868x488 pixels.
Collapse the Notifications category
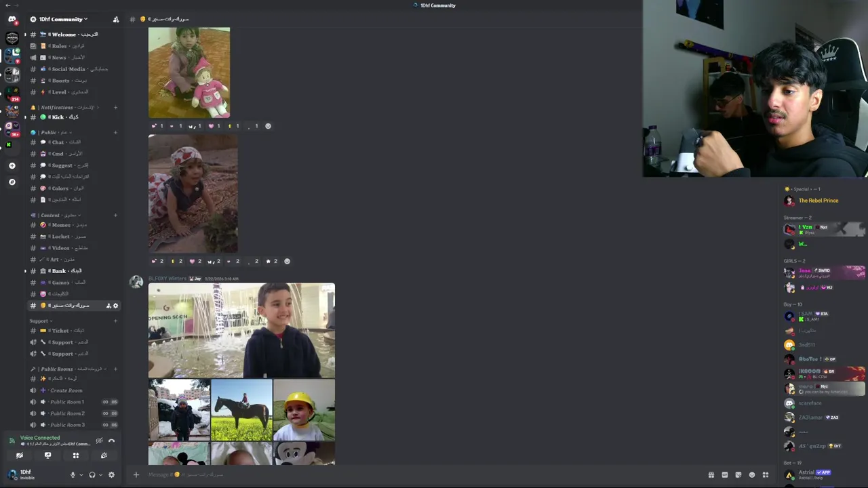point(66,107)
